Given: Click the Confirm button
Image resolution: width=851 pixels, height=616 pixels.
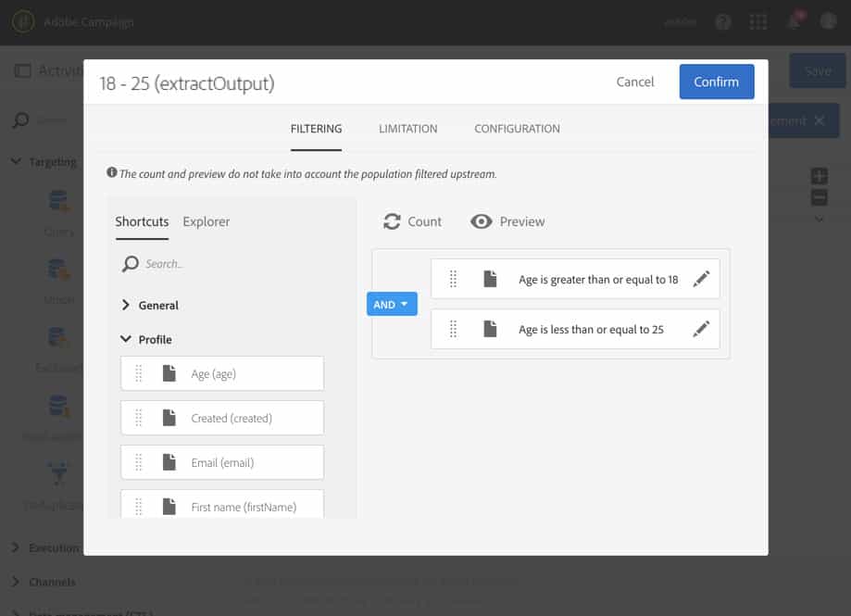Looking at the screenshot, I should (716, 82).
